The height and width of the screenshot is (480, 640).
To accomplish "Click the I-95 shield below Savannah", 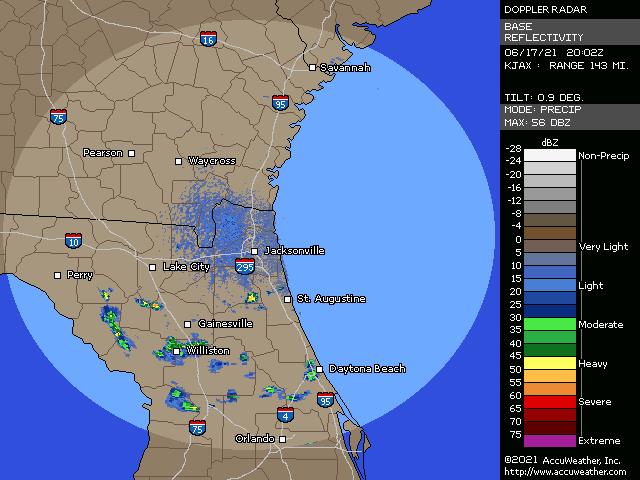I will coord(280,102).
